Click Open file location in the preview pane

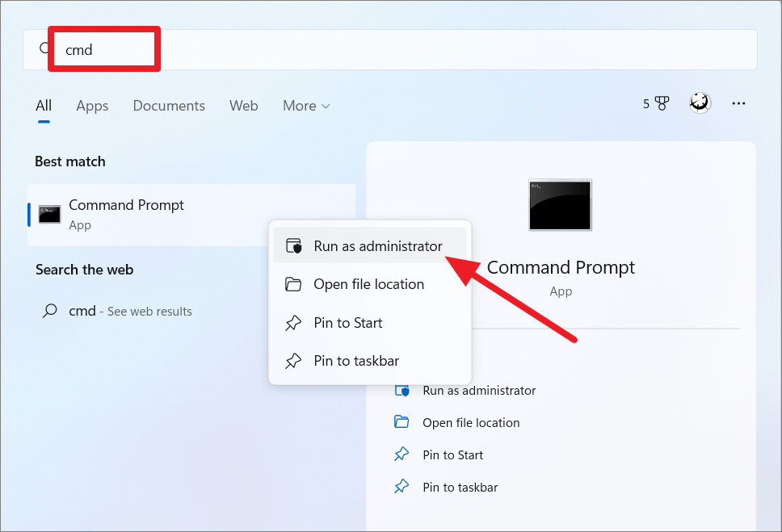coord(471,423)
